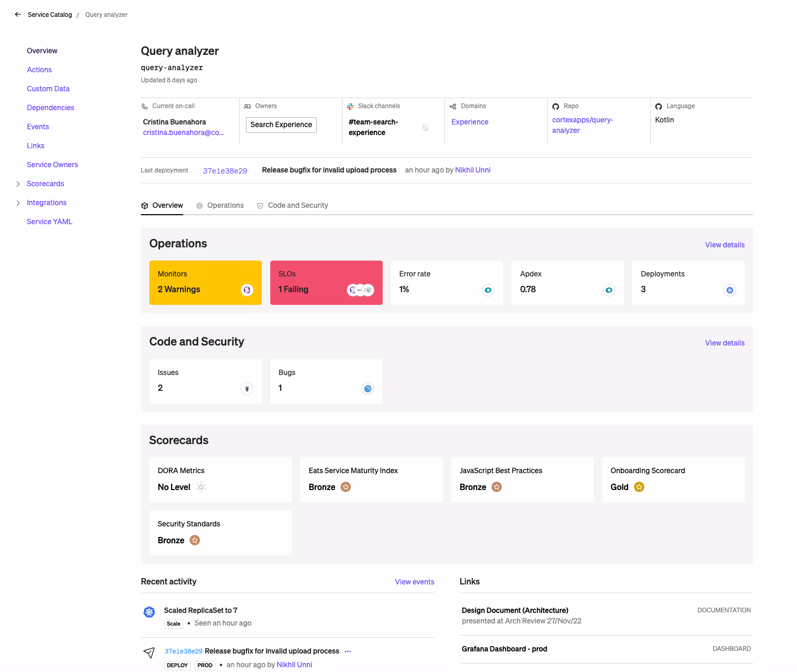Open View details for Operations section

pos(725,245)
